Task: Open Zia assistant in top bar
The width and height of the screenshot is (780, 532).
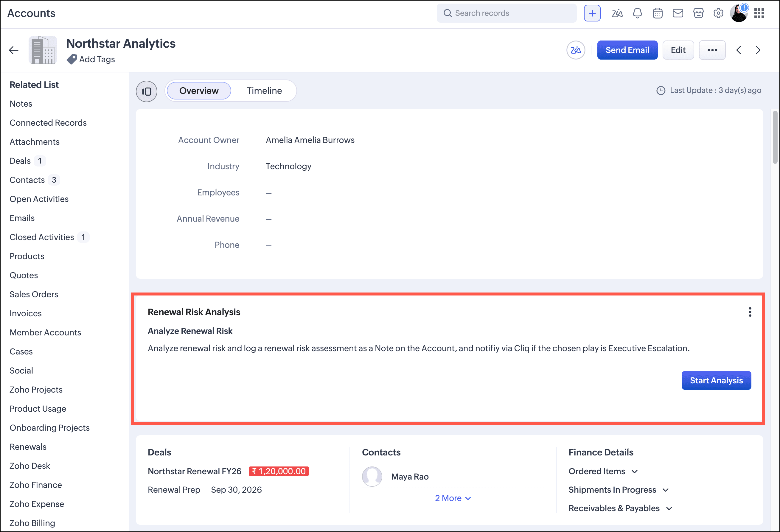Action: (x=617, y=13)
